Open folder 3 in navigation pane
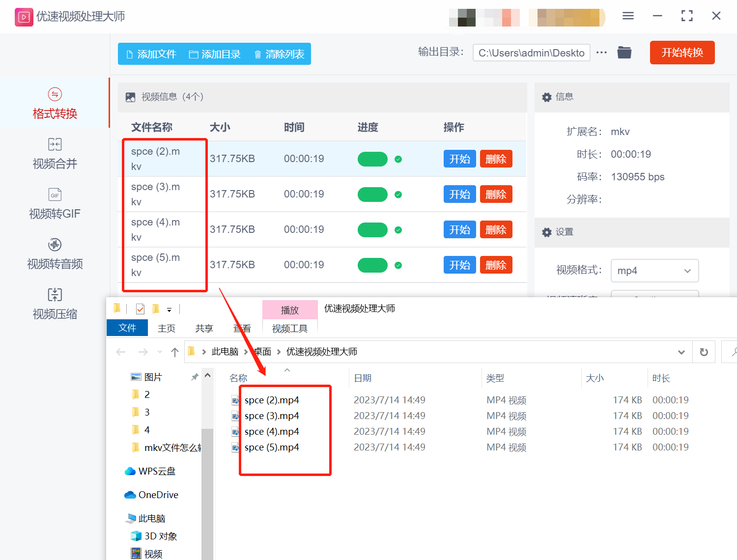 [x=147, y=412]
